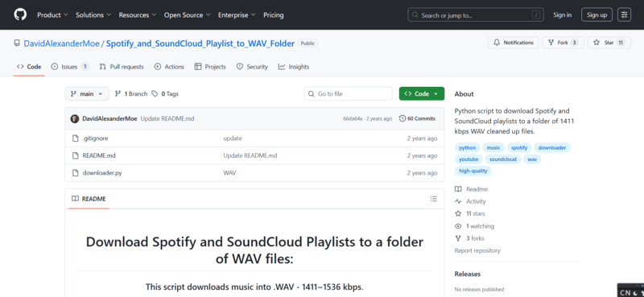Open the Activity link in About
The height and width of the screenshot is (297, 644).
[470, 201]
